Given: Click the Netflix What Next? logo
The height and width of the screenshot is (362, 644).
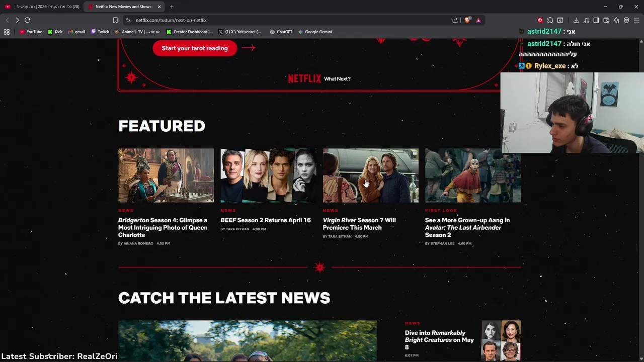Looking at the screenshot, I should click(319, 79).
